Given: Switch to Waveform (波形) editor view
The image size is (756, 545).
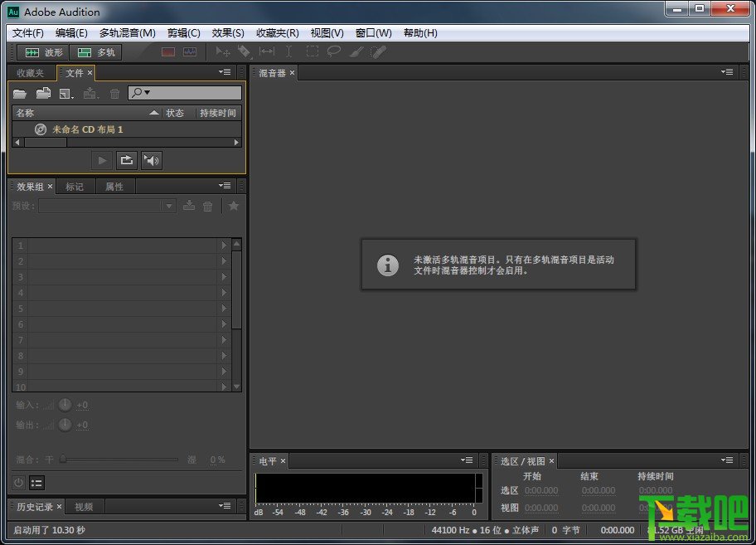Looking at the screenshot, I should [x=43, y=52].
